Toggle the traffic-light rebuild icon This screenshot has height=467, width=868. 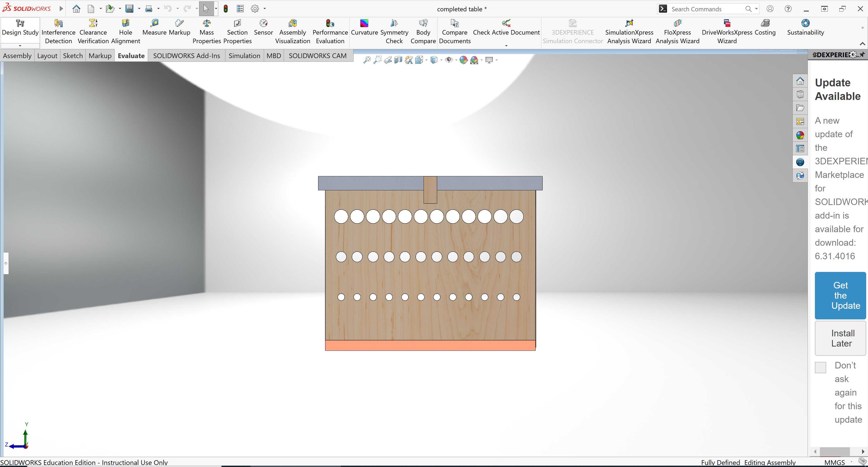coord(226,9)
